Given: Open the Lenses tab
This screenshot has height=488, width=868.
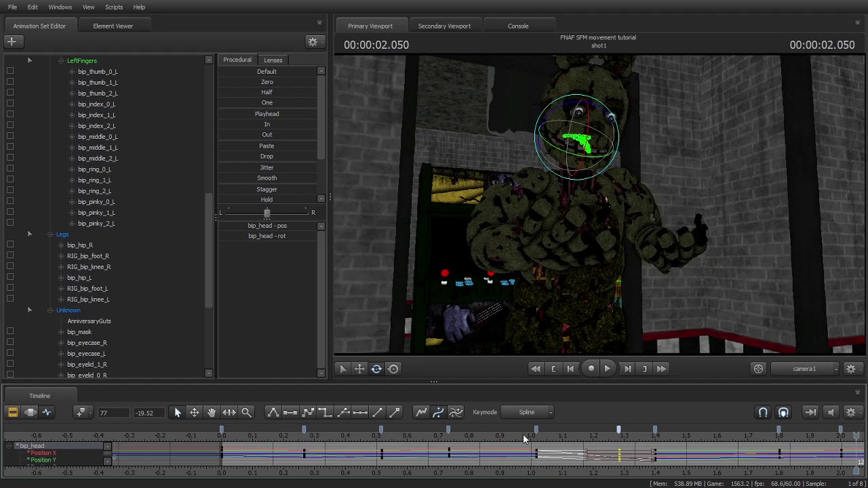Looking at the screenshot, I should point(273,60).
